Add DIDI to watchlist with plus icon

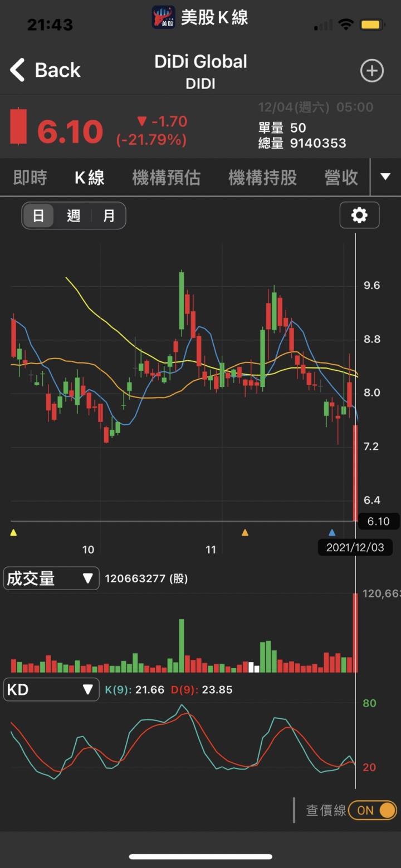click(372, 71)
